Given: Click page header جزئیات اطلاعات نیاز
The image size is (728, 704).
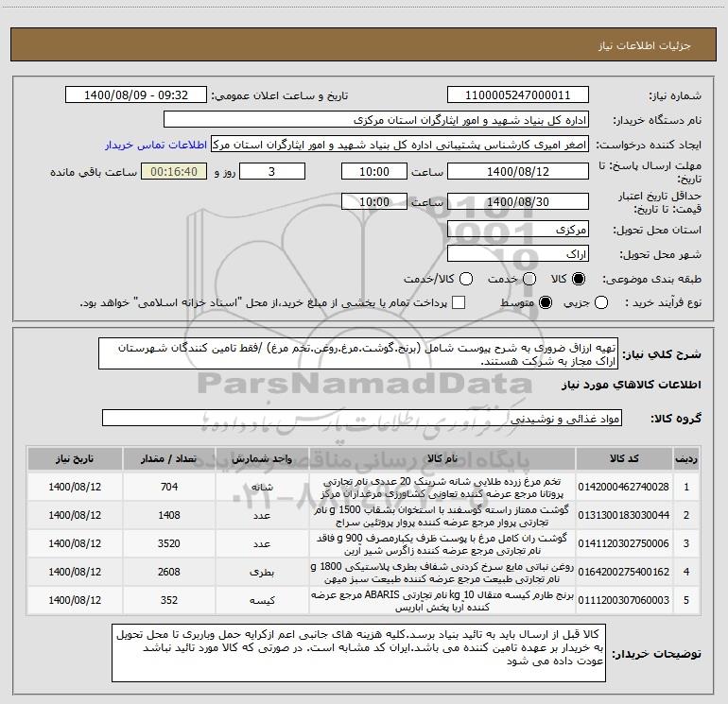Looking at the screenshot, I should point(644,45).
